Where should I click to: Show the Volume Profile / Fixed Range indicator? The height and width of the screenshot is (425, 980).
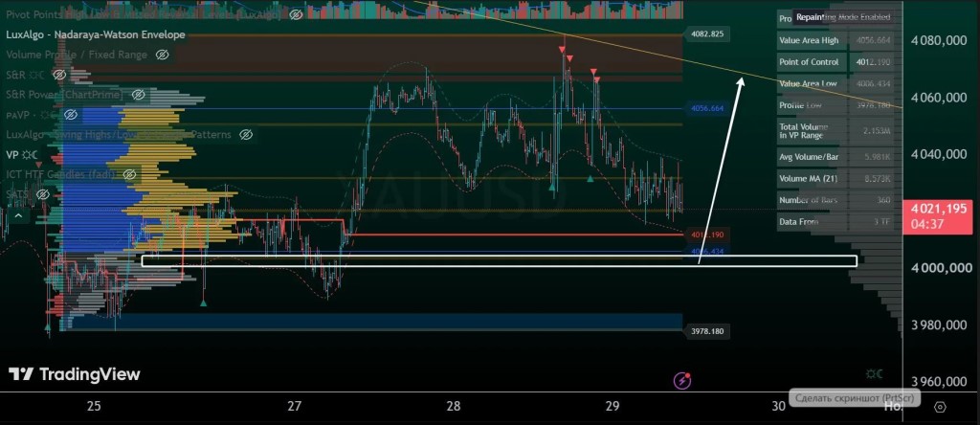[162, 55]
